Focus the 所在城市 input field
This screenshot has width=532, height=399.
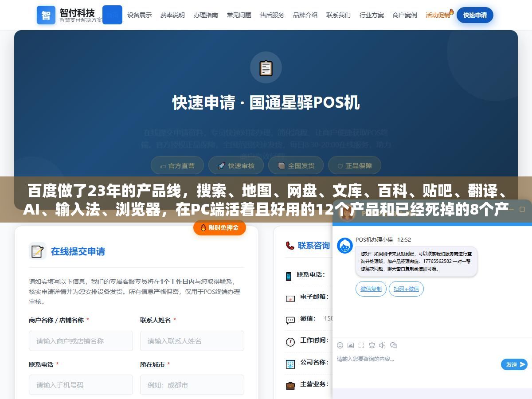(192, 385)
